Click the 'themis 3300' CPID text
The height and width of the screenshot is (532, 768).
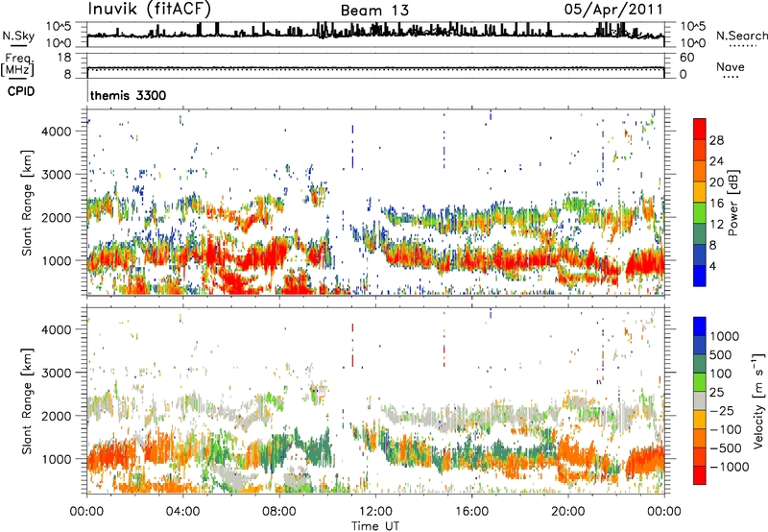click(129, 95)
